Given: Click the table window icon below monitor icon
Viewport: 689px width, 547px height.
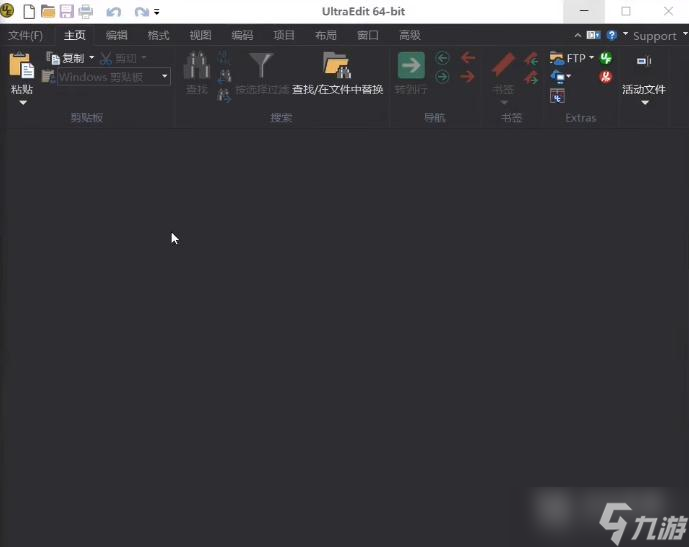Looking at the screenshot, I should 557,96.
